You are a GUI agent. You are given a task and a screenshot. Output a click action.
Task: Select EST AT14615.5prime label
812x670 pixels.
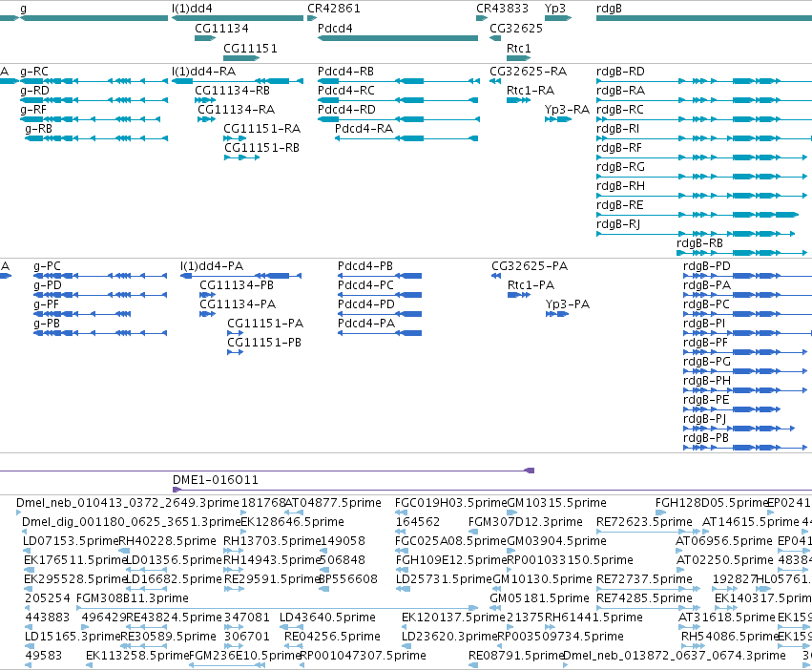tap(750, 522)
